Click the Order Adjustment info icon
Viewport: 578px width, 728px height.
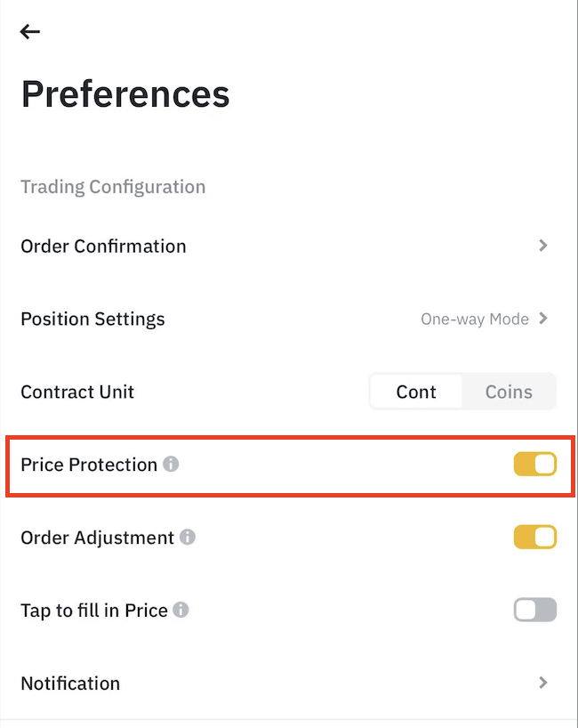pos(188,538)
